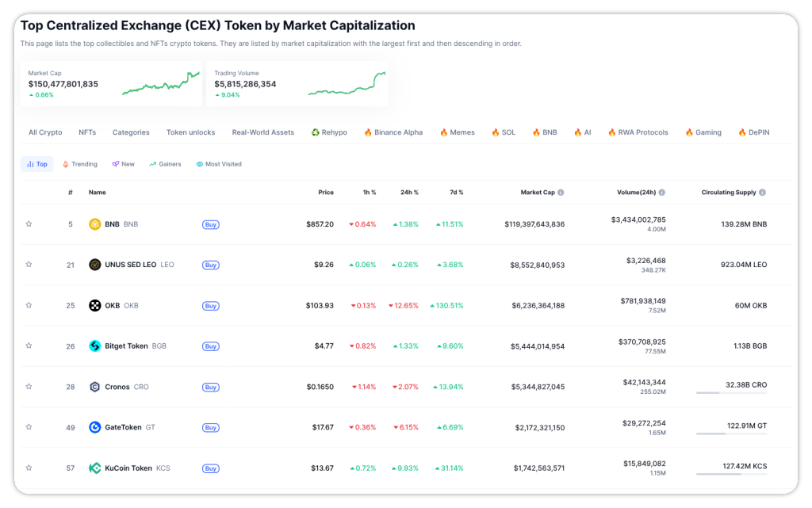Sort the table by 24h % column
The height and width of the screenshot is (508, 812).
tap(410, 193)
